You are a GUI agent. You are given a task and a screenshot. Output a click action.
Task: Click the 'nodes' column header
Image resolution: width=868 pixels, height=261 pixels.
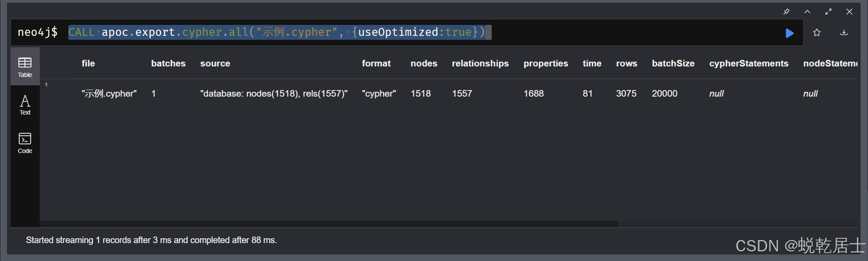(x=424, y=63)
